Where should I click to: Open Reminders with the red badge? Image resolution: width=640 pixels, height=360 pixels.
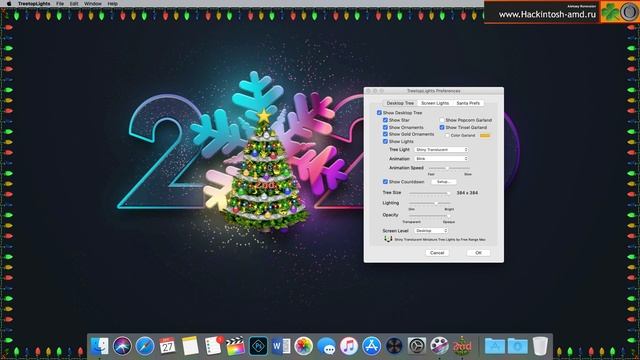[x=213, y=346]
